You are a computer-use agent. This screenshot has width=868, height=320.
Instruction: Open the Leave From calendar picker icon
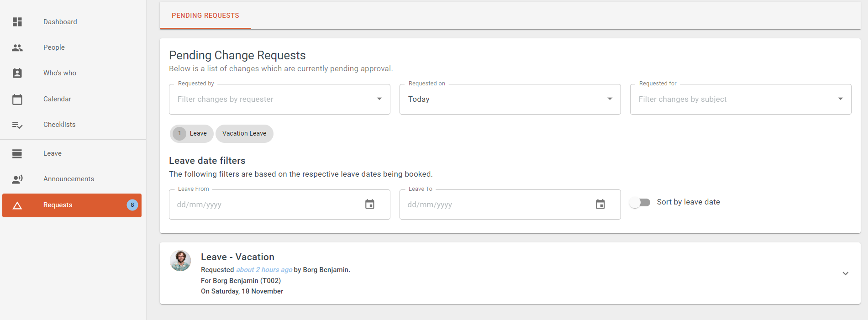coord(370,205)
